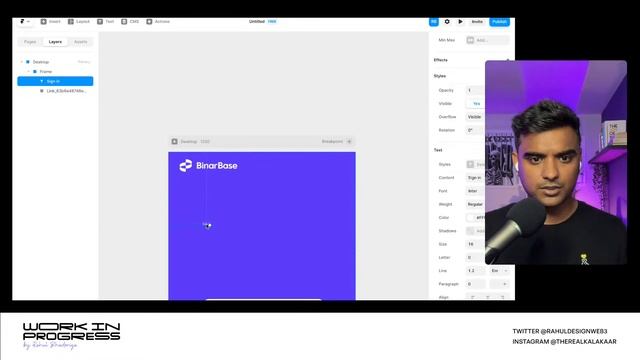The width and height of the screenshot is (640, 360).
Task: Add a shadow in Shadows row
Action: point(475,231)
